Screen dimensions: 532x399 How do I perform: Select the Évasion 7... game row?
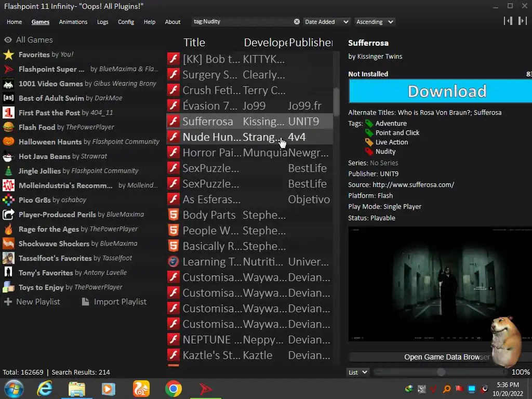click(250, 105)
